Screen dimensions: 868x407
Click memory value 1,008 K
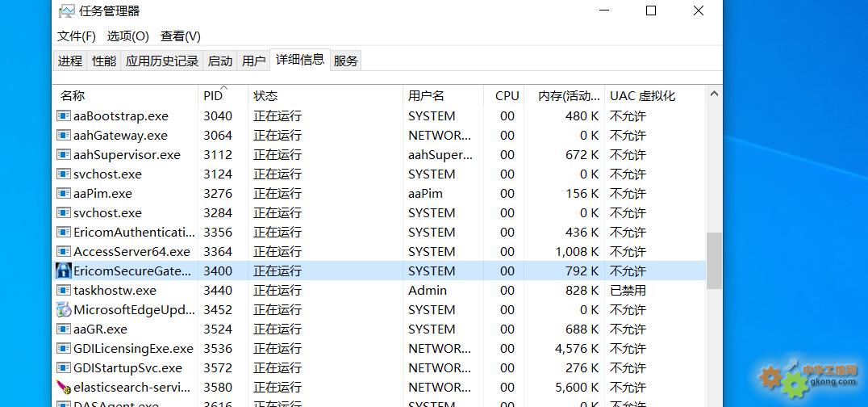coord(578,252)
